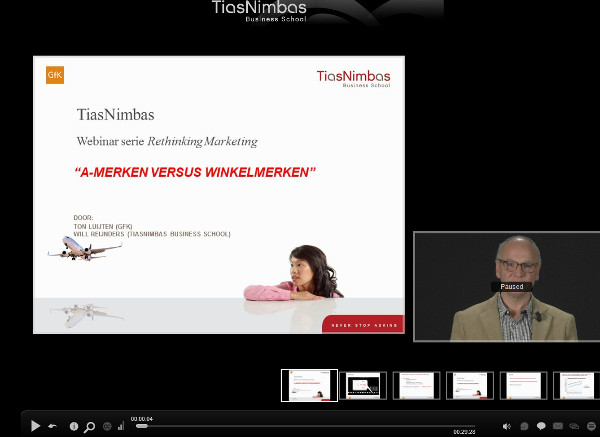Click the "WILL REIJNDERS" presenter line
This screenshot has height=437, width=600.
[x=152, y=234]
